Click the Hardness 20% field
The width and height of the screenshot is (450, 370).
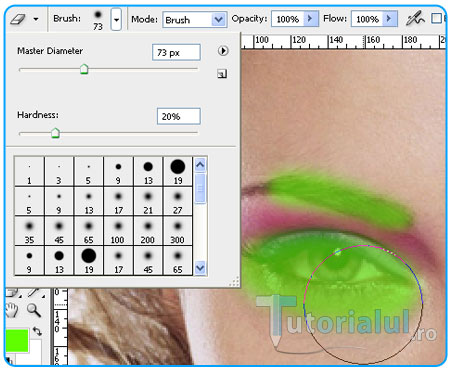click(x=179, y=116)
